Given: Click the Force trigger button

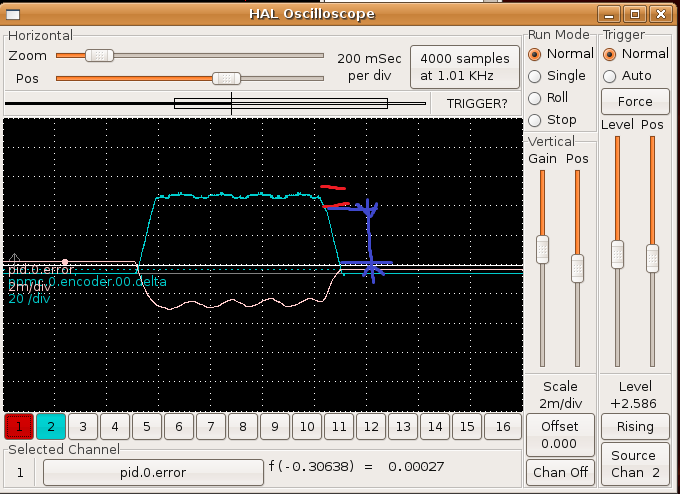Looking at the screenshot, I should coord(635,101).
